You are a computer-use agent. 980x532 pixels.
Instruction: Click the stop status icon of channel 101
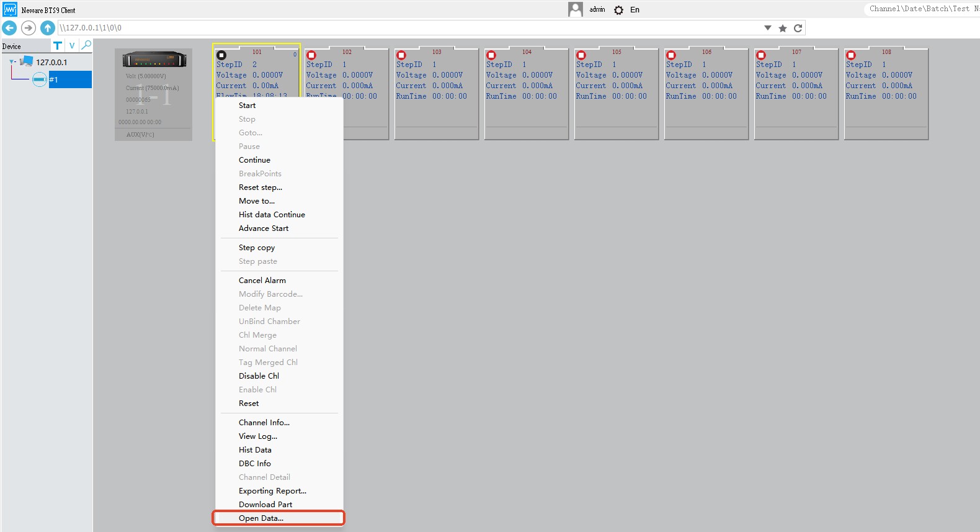[221, 55]
